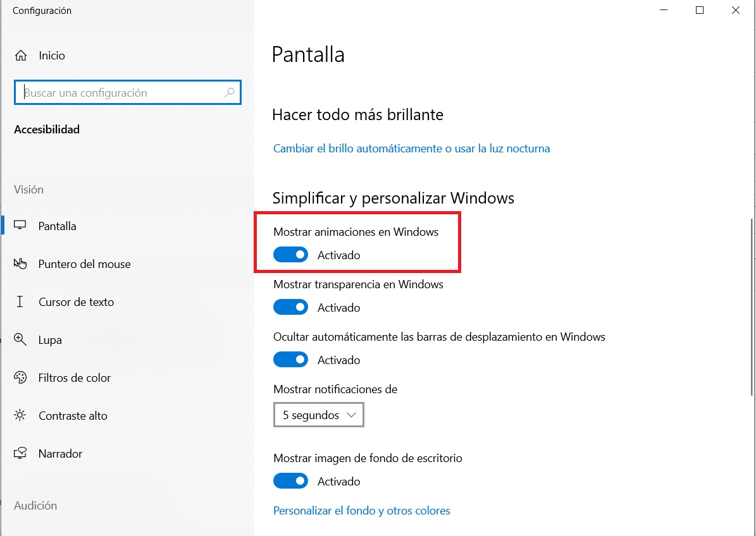Click the Buscar una configuración search field
756x536 pixels.
click(128, 92)
